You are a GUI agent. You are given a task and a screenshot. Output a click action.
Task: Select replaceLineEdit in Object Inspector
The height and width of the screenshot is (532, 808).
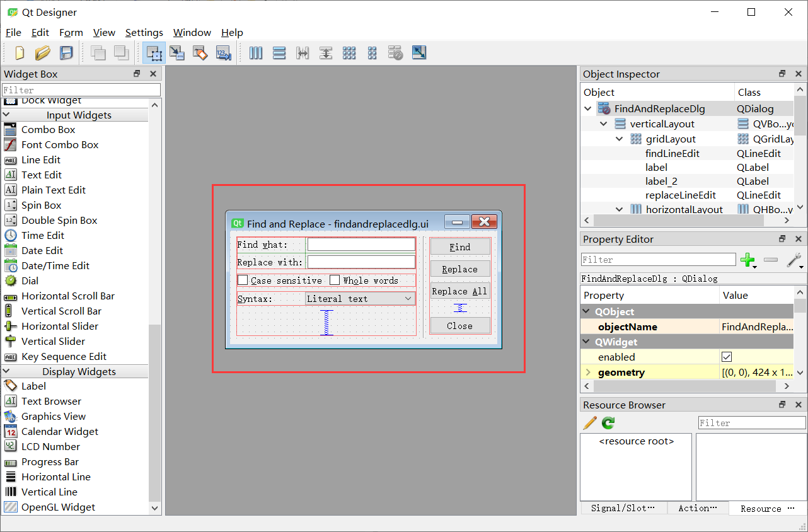(x=681, y=195)
